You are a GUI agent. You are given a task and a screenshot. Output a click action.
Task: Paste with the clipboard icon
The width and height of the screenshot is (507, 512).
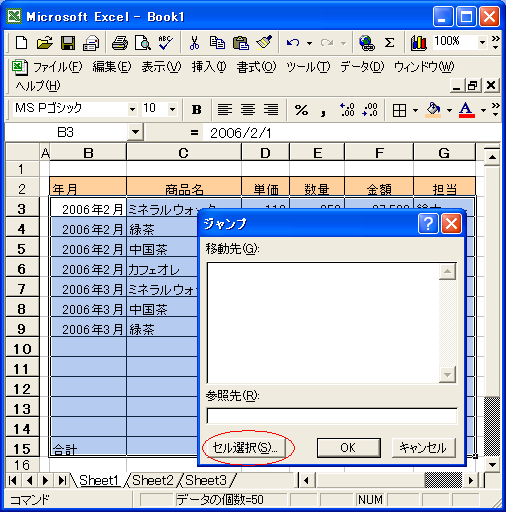pos(241,43)
